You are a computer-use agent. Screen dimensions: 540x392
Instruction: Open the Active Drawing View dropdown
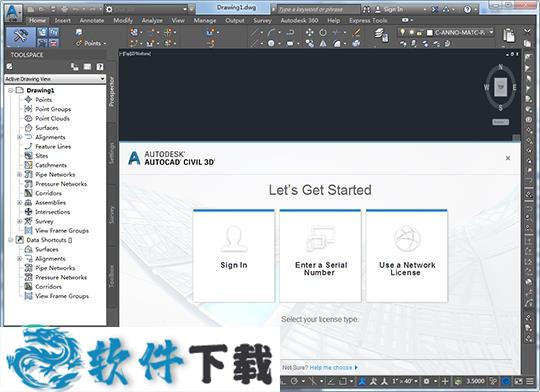55,79
